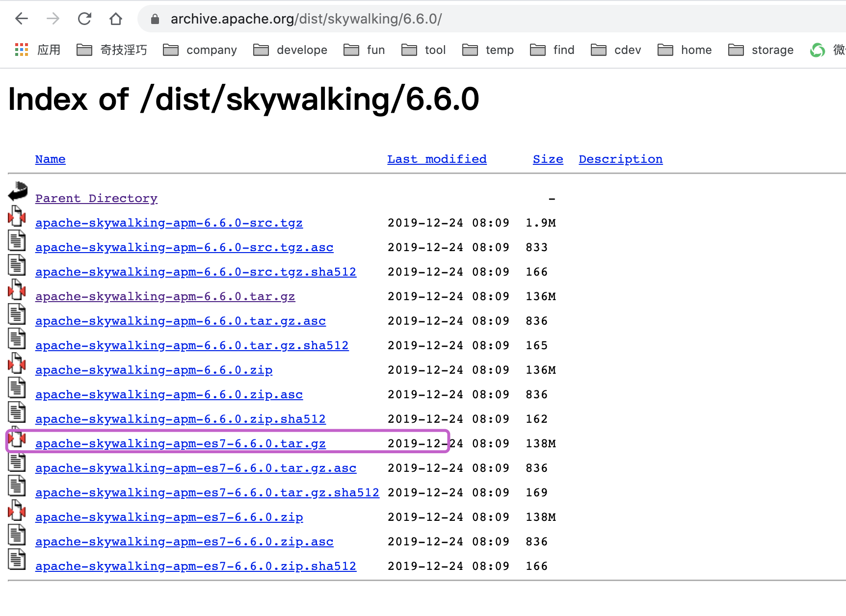
Task: Sort listing by Last modified
Action: [x=436, y=159]
